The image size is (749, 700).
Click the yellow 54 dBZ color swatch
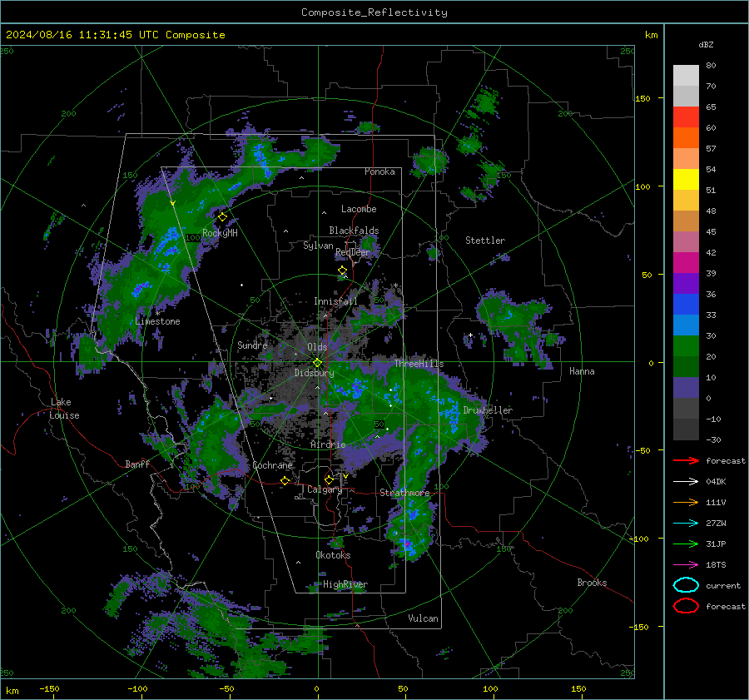686,180
